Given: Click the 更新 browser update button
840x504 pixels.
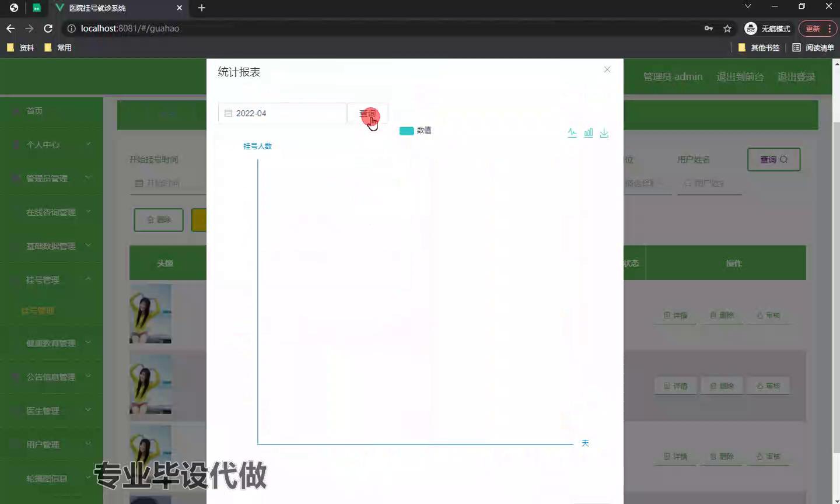Looking at the screenshot, I should pyautogui.click(x=813, y=29).
